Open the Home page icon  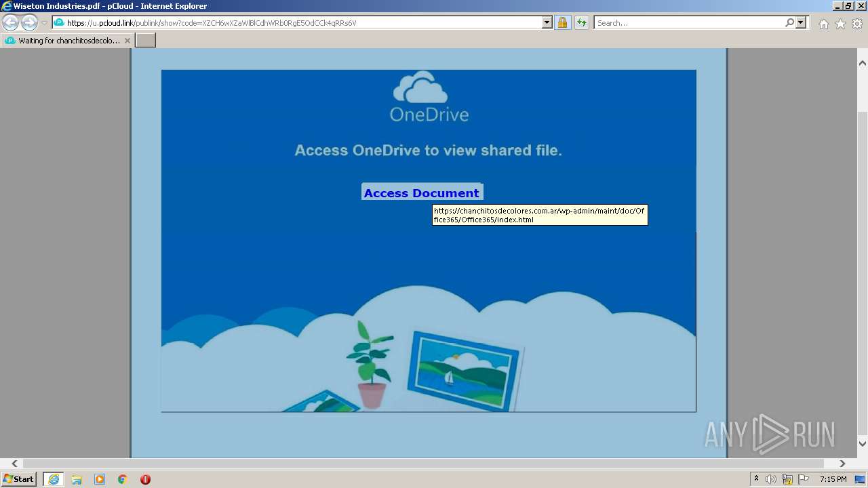[x=823, y=24]
